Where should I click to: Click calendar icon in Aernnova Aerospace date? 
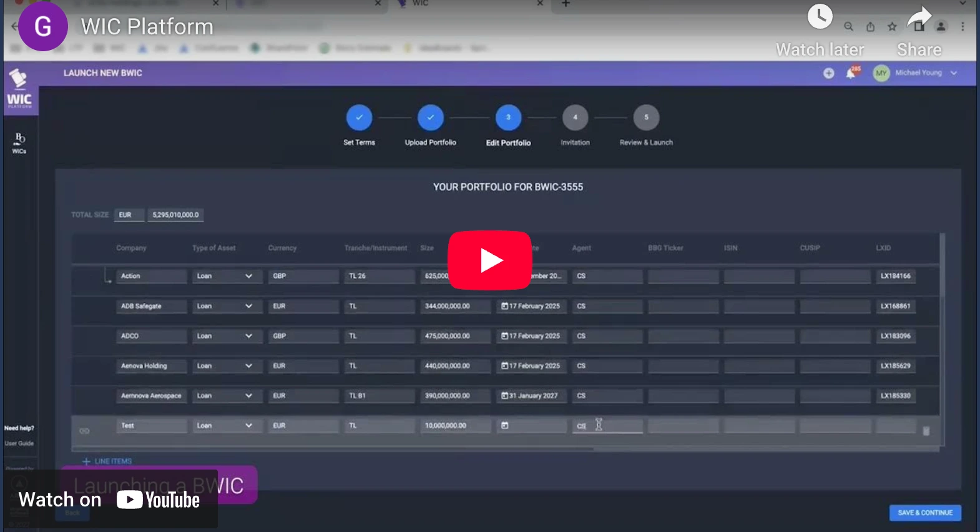tap(504, 396)
